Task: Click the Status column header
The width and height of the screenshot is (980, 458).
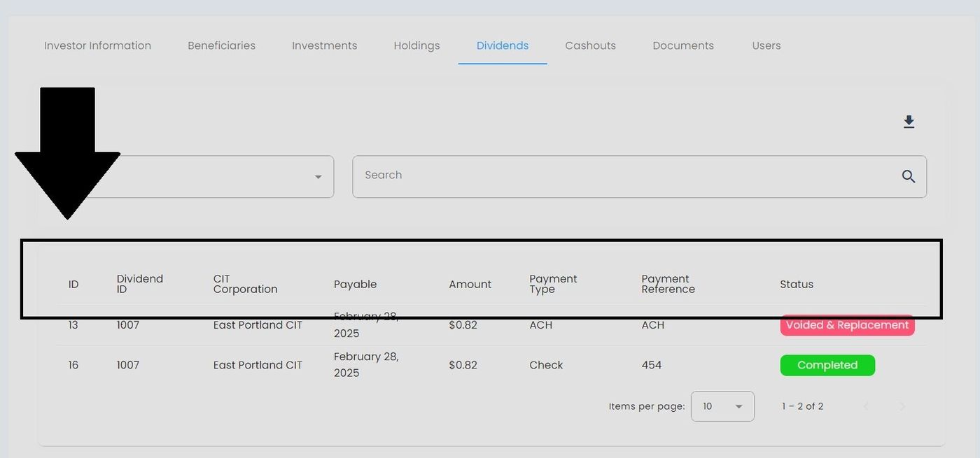Action: coord(797,285)
